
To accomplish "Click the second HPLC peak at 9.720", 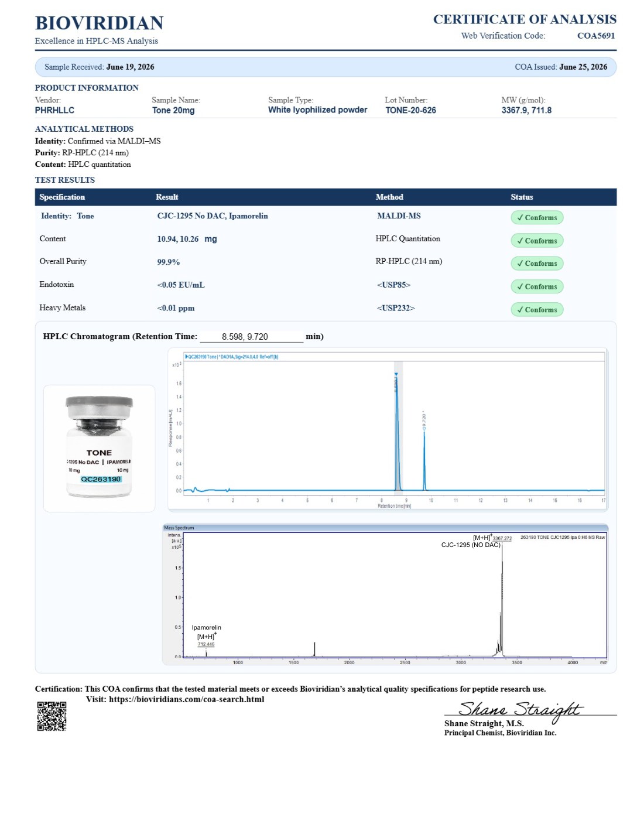I will 424,460.
